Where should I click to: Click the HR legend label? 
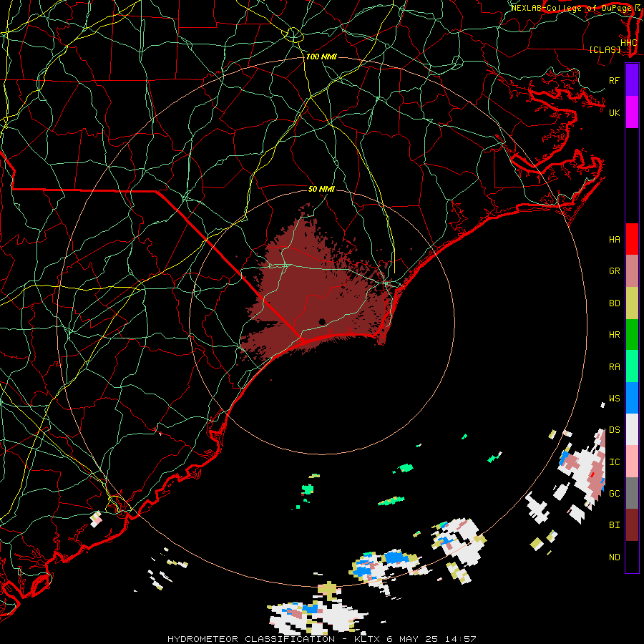pyautogui.click(x=614, y=335)
